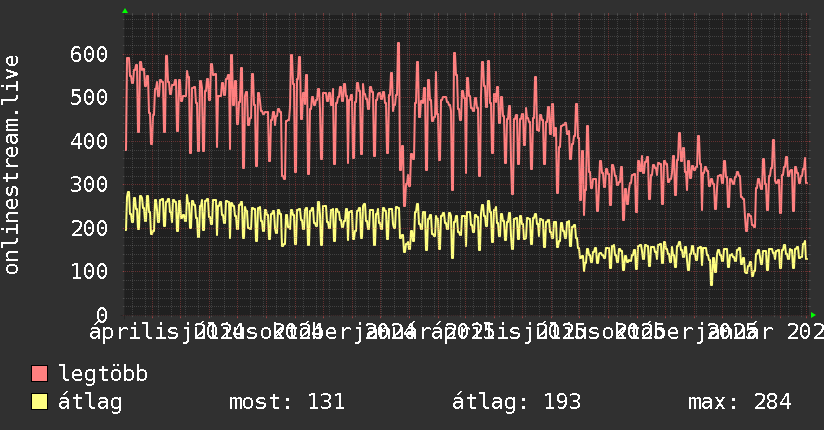
Task: Click the legtöbb legend label
Action: [x=103, y=374]
